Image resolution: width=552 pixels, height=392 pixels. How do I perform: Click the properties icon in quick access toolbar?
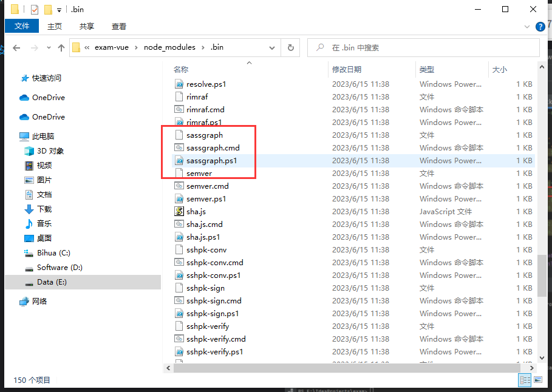tap(35, 10)
